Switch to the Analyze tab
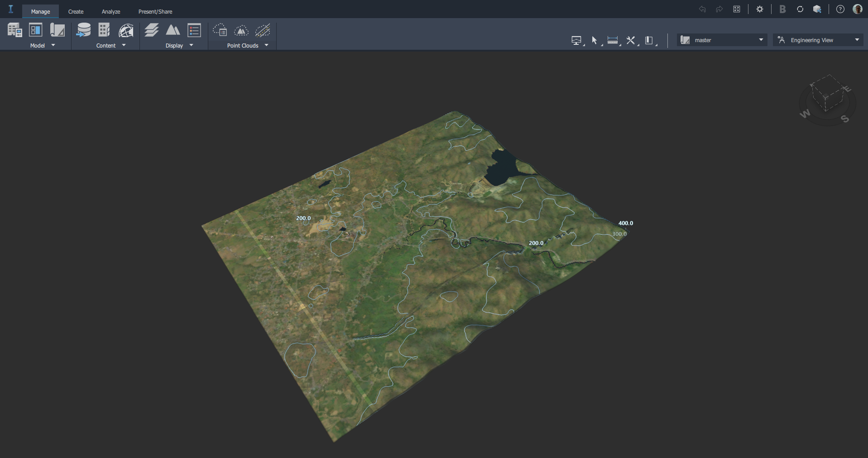Image resolution: width=868 pixels, height=458 pixels. coord(110,11)
